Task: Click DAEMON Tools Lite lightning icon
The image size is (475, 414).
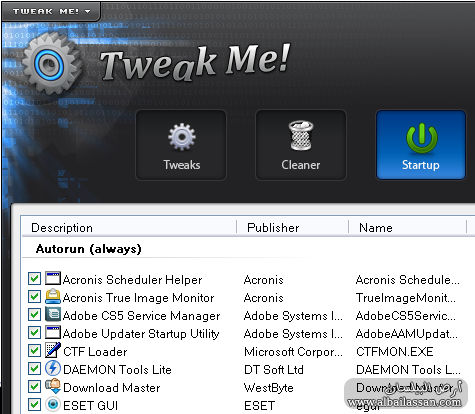Action: pos(53,368)
